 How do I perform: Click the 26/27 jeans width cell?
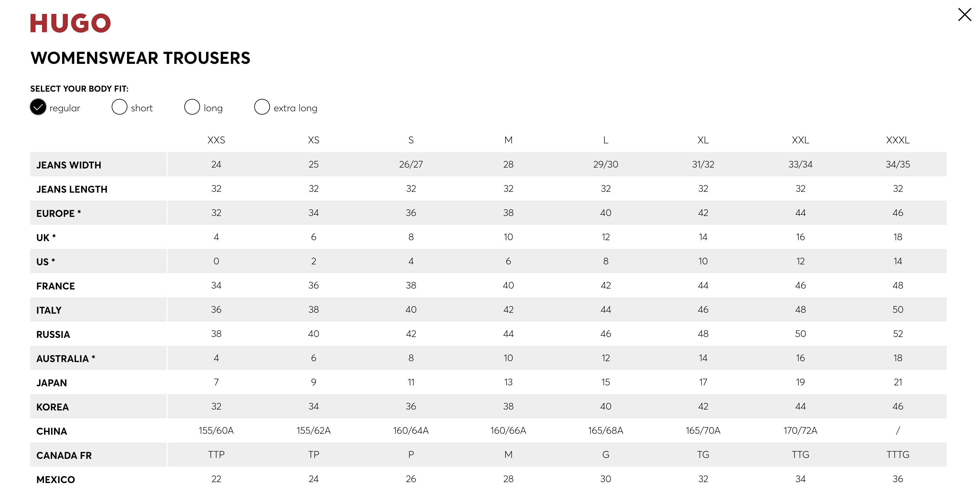pos(411,165)
